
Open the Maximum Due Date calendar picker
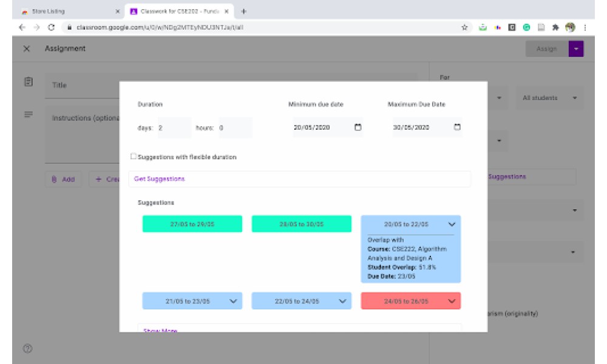click(457, 127)
